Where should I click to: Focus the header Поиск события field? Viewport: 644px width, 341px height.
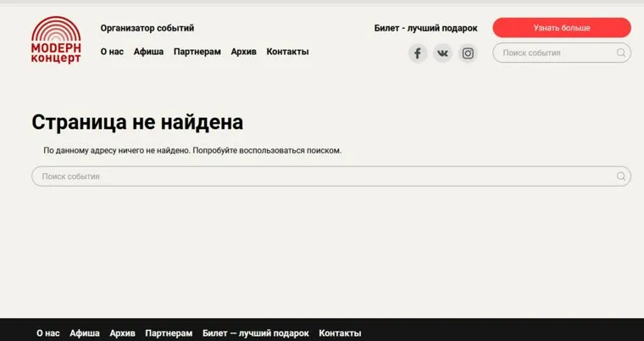(x=555, y=53)
